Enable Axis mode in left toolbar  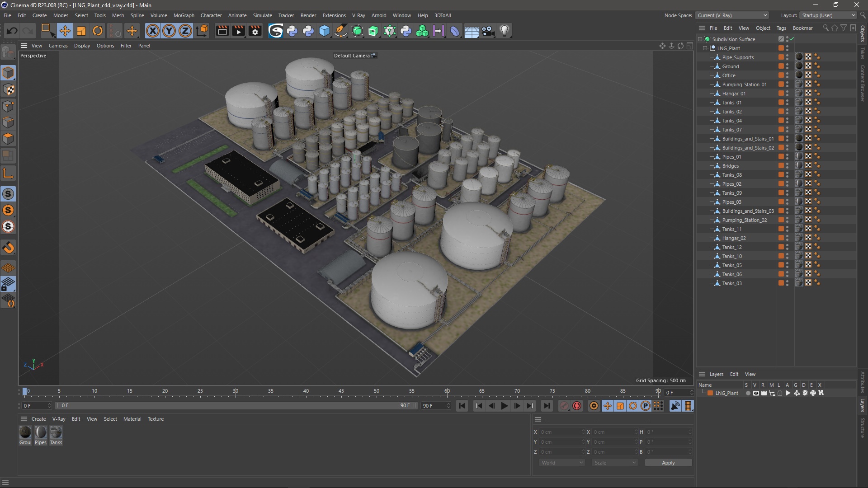point(8,174)
